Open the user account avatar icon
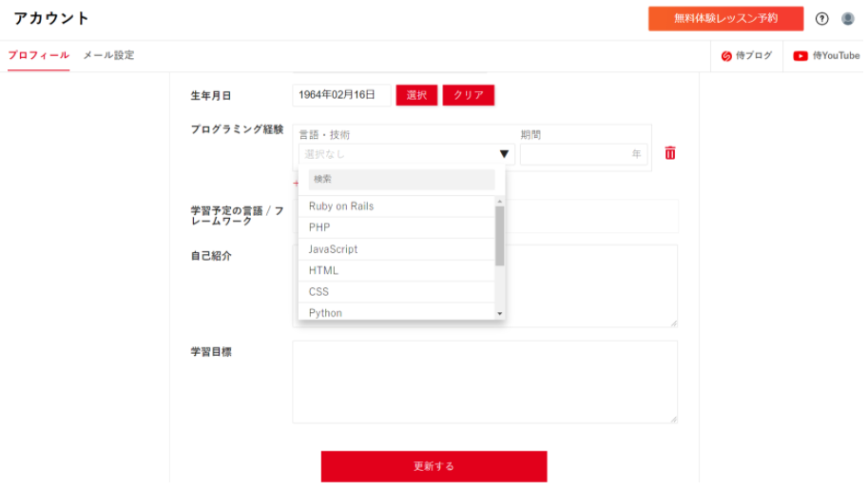The height and width of the screenshot is (490, 868). [847, 19]
